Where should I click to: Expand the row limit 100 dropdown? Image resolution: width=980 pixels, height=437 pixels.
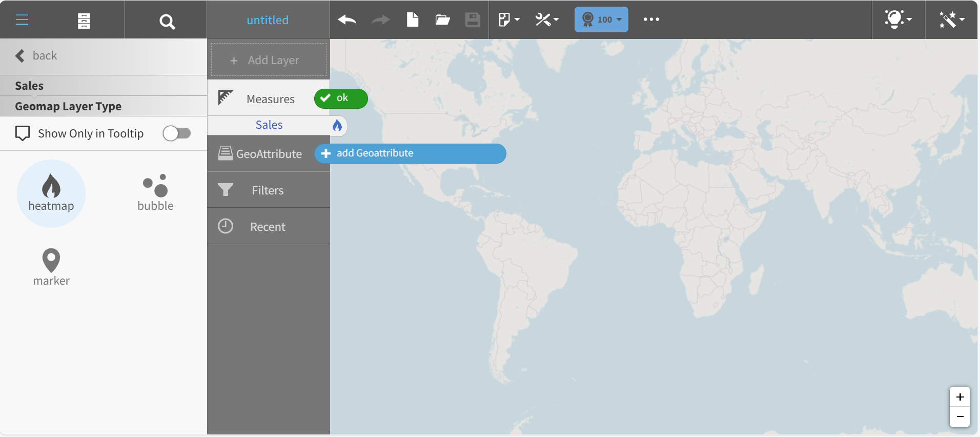click(601, 19)
